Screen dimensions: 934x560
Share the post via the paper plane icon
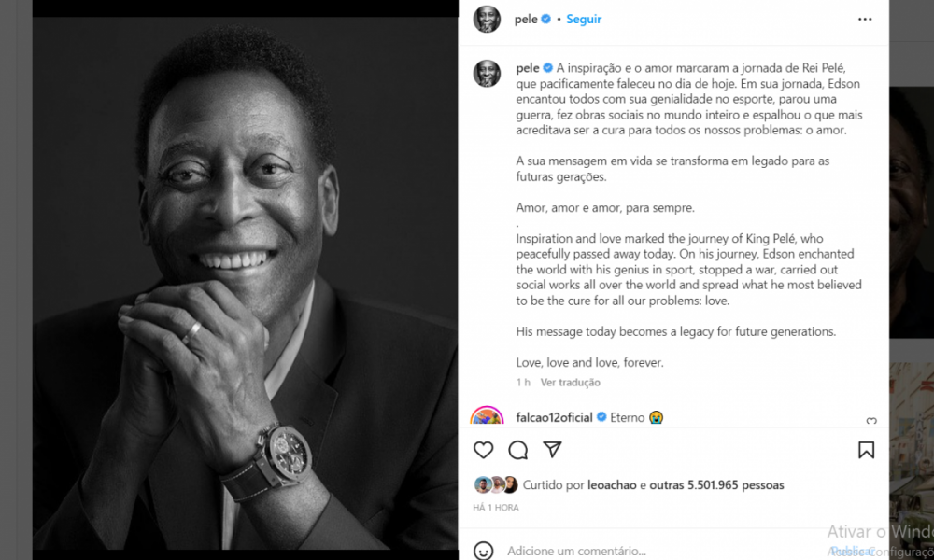(x=553, y=450)
